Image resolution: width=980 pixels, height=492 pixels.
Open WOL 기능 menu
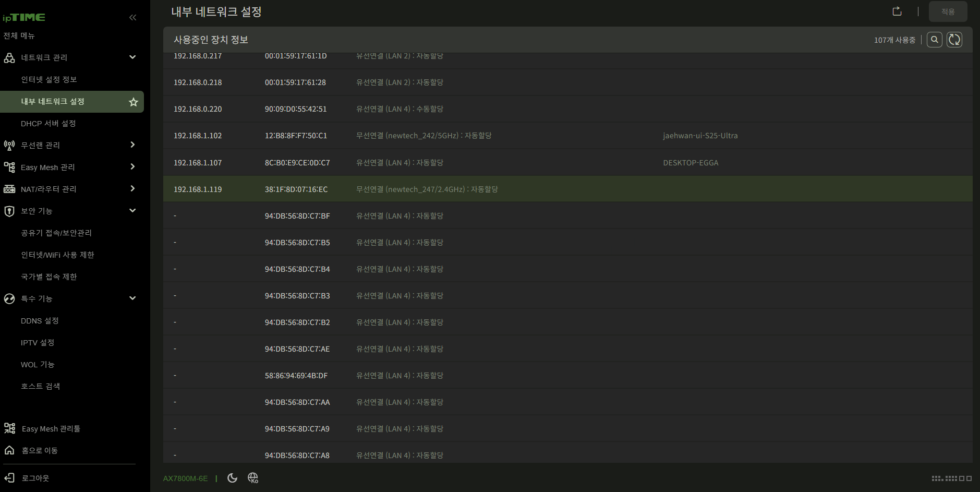pyautogui.click(x=38, y=364)
